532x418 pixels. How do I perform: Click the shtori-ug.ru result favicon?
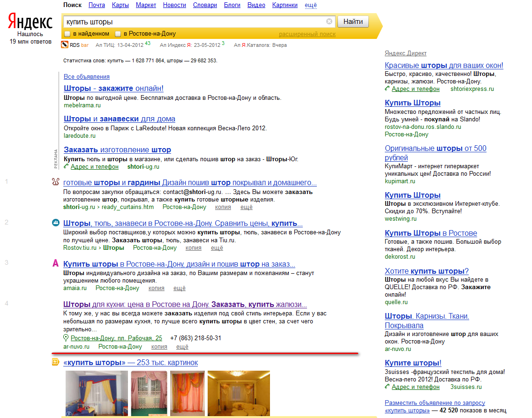[x=56, y=182]
